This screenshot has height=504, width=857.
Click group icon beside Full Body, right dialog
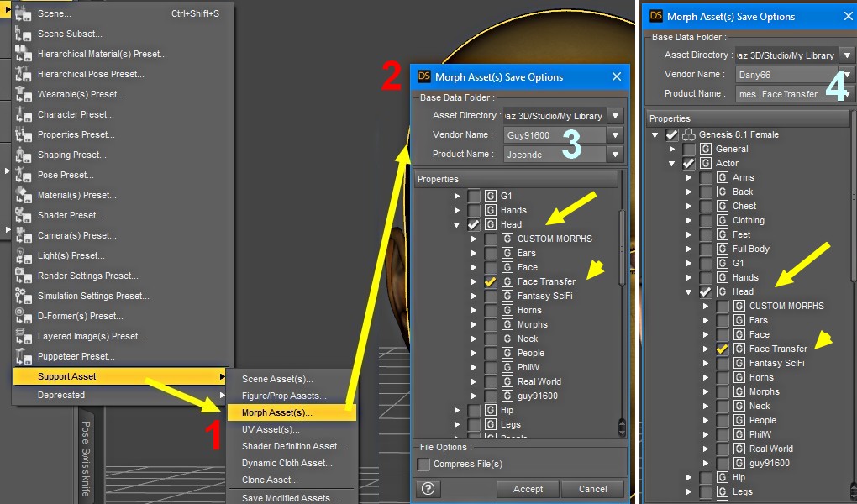tap(723, 249)
